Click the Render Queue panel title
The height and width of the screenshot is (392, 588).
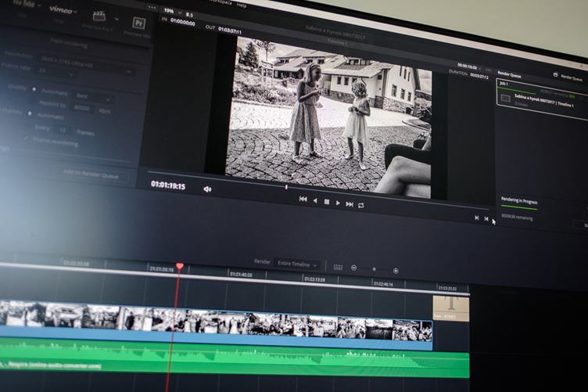tap(509, 74)
